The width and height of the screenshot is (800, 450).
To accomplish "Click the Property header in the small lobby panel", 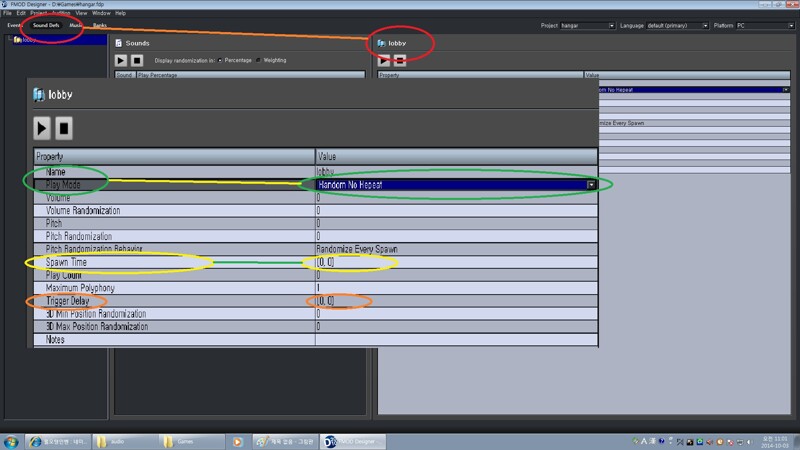I will (480, 75).
